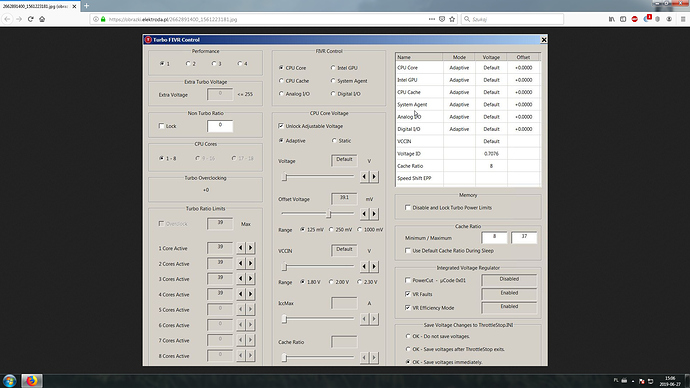Select the CPU Cache radio option
Screen dimensions: 690x388
pyautogui.click(x=281, y=81)
